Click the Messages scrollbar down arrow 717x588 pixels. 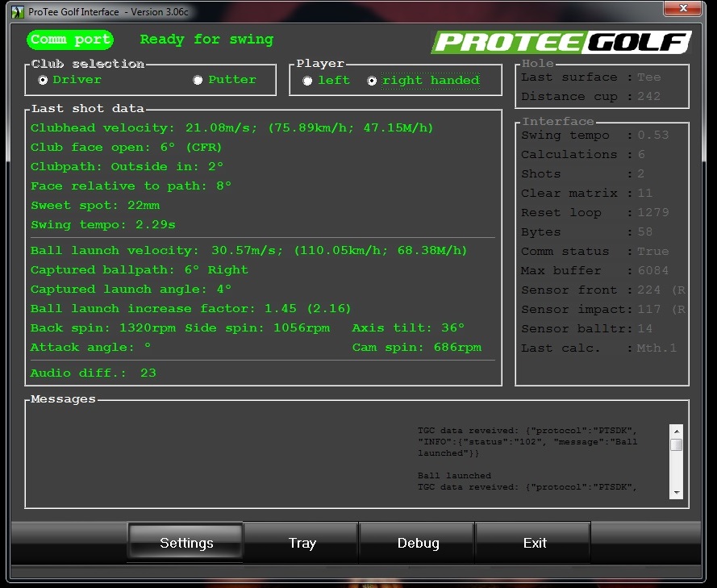(677, 493)
